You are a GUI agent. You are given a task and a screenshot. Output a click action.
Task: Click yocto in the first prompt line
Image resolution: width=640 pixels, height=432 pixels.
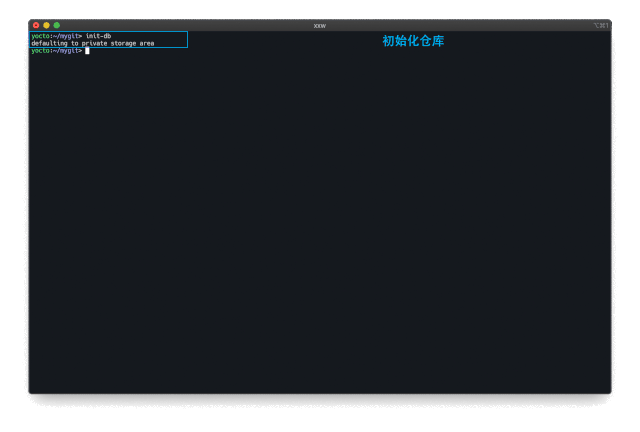tap(40, 36)
